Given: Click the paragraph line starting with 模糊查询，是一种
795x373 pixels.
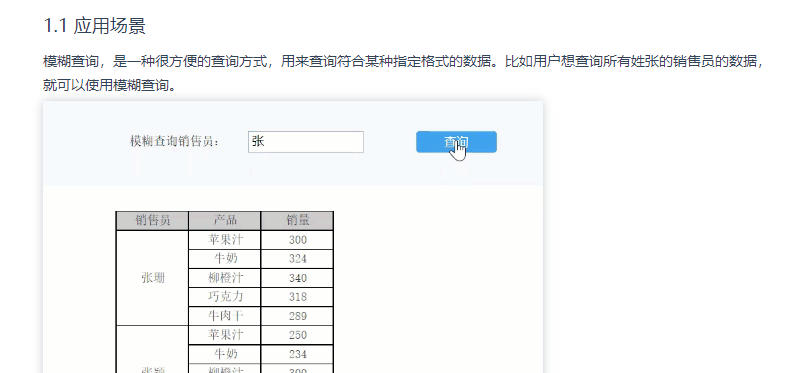Looking at the screenshot, I should click(x=404, y=62).
